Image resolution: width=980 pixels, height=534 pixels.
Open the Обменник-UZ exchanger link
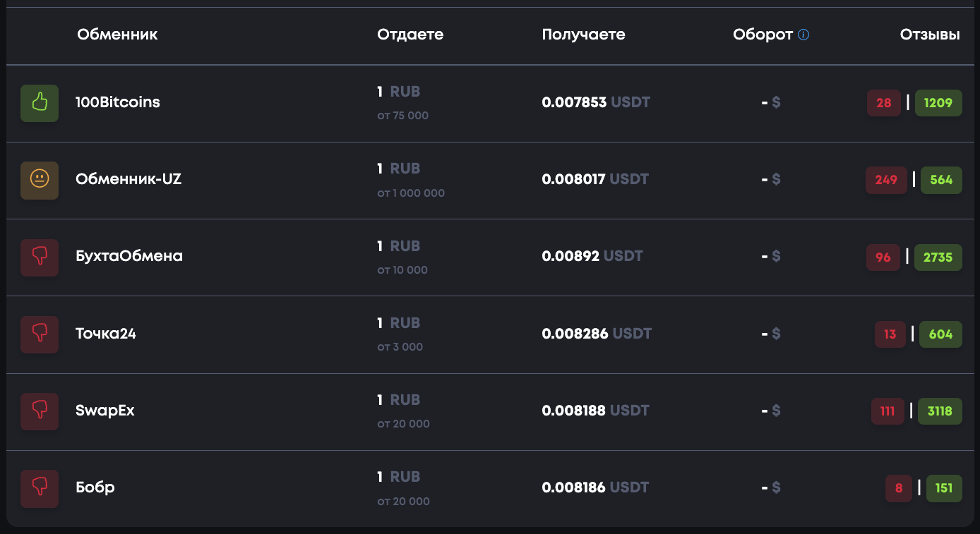pos(129,179)
